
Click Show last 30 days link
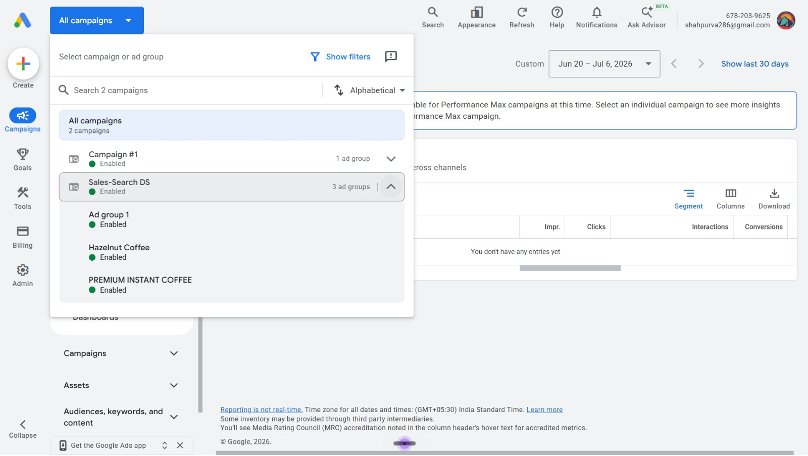tap(754, 64)
